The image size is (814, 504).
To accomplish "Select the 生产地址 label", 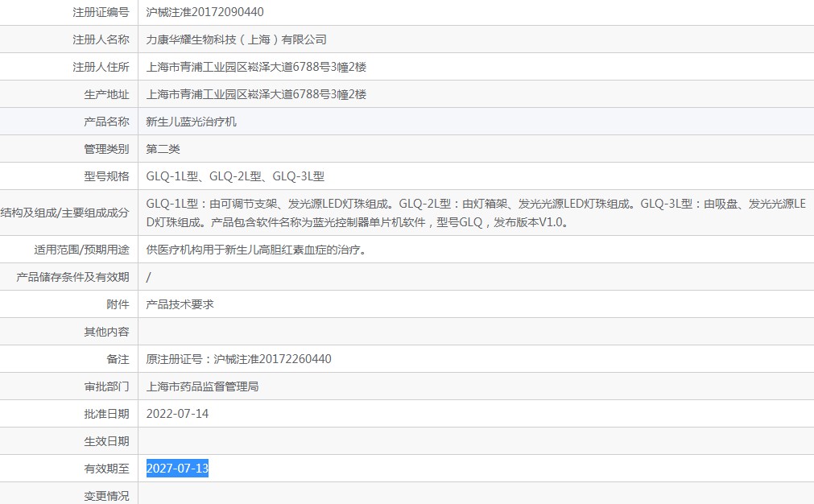I will (x=106, y=94).
